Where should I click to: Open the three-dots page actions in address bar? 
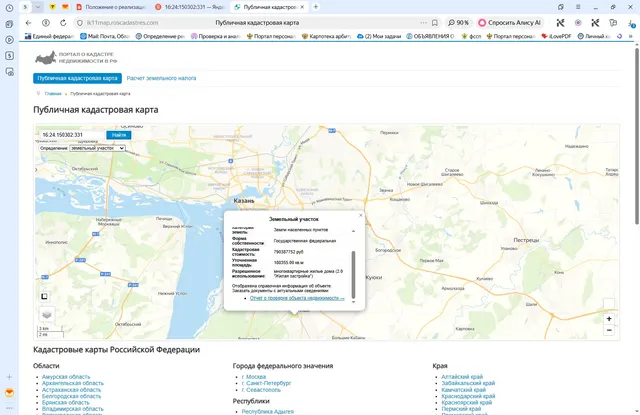[424, 23]
